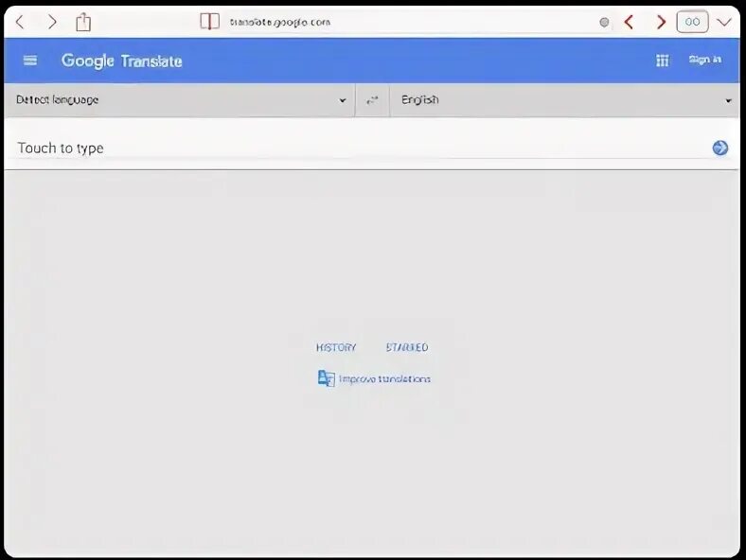Expand the downward chevron at top right
Image resolution: width=746 pixels, height=560 pixels.
pyautogui.click(x=724, y=22)
